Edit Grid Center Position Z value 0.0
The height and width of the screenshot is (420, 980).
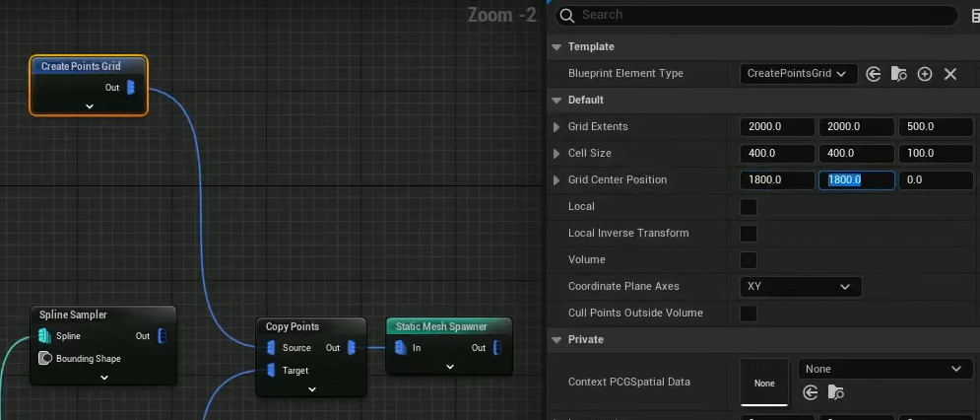936,180
